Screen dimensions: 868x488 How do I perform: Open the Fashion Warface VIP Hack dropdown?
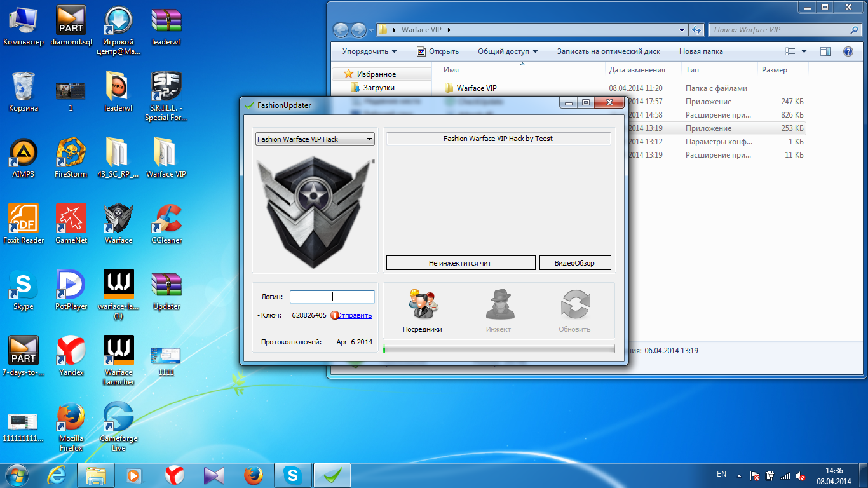[315, 139]
